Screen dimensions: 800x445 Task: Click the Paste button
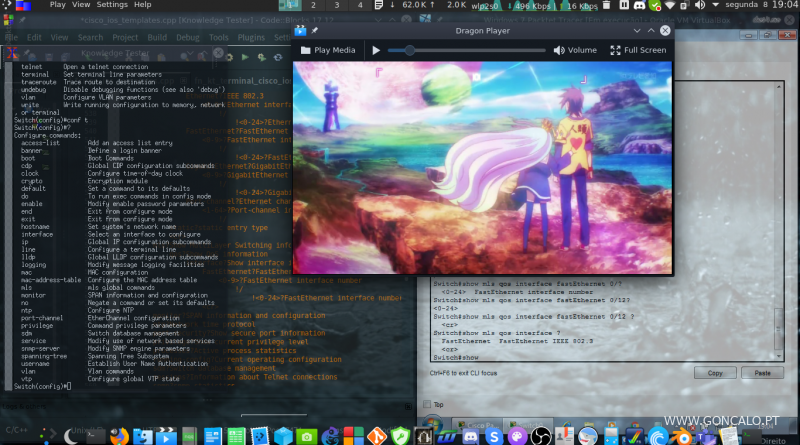pos(762,373)
